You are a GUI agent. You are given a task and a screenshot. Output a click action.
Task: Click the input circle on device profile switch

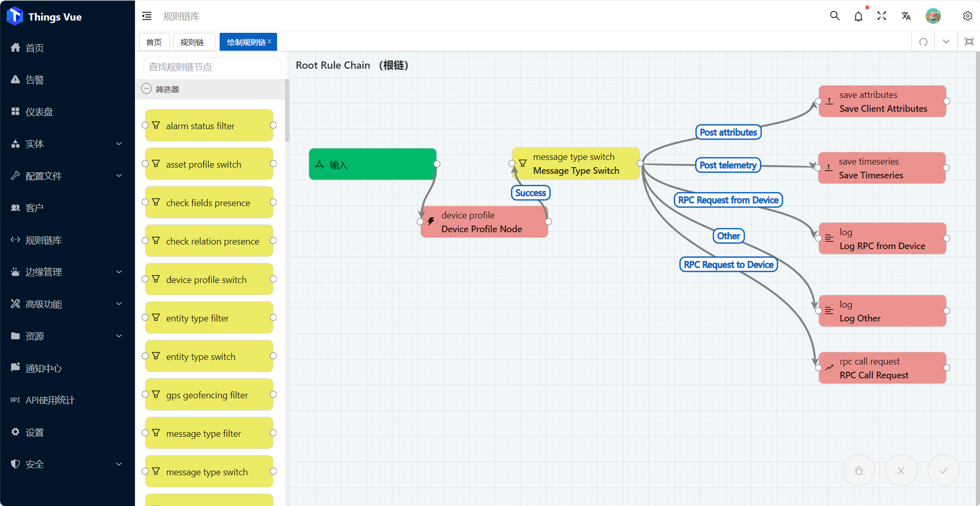[144, 279]
